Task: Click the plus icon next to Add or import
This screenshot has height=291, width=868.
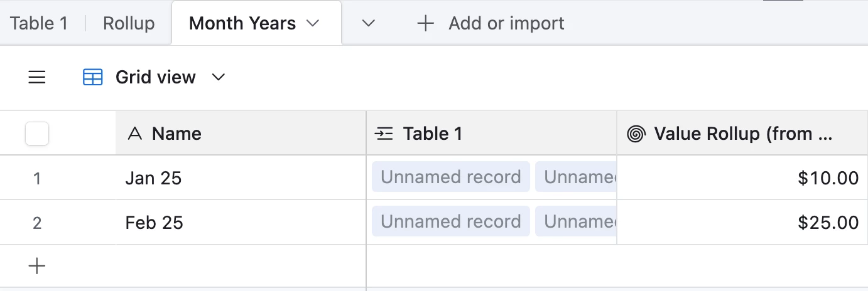Action: 425,24
